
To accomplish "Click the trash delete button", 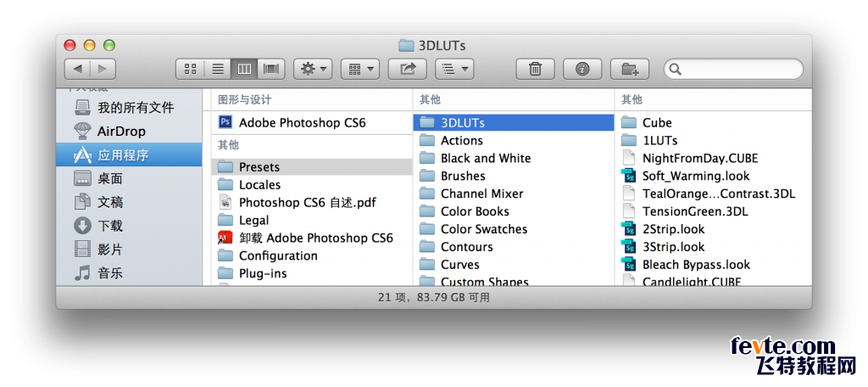I will point(536,69).
